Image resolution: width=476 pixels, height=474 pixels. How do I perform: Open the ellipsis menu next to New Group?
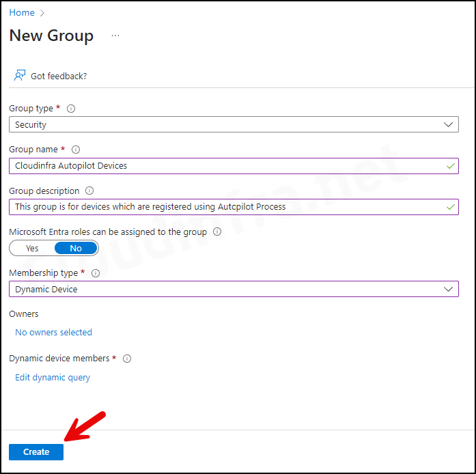[x=115, y=36]
